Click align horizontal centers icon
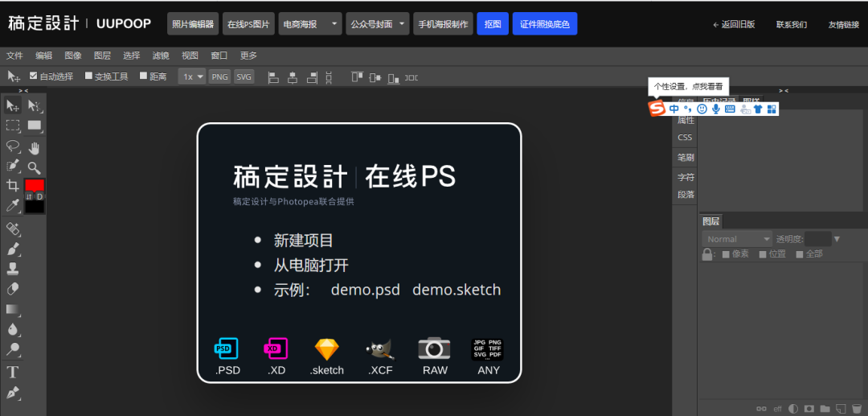This screenshot has height=416, width=868. 293,77
